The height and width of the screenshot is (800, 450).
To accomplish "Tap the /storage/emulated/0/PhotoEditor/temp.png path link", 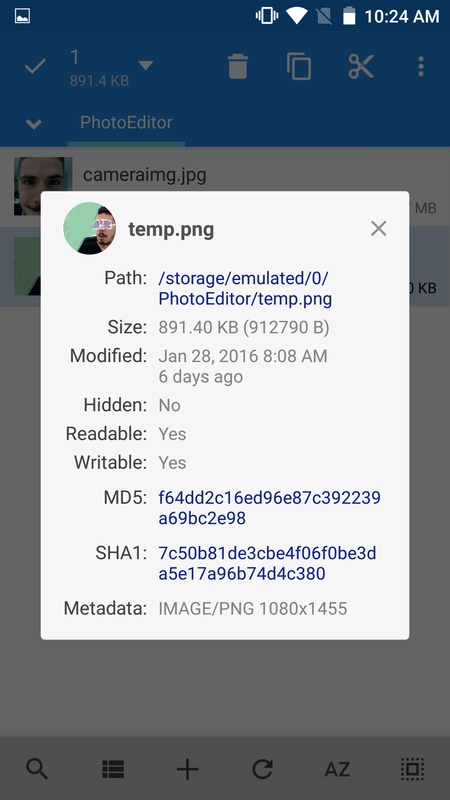I will pyautogui.click(x=245, y=289).
